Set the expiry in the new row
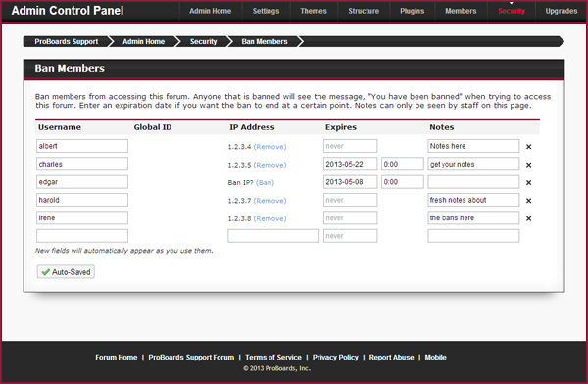Image resolution: width=588 pixels, height=384 pixels. pos(350,236)
